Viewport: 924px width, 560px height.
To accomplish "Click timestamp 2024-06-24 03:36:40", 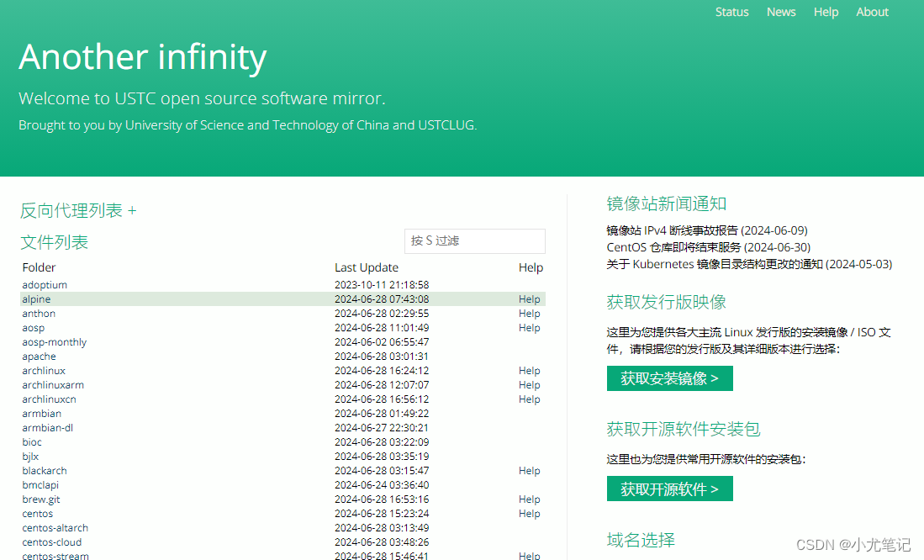I will point(382,485).
